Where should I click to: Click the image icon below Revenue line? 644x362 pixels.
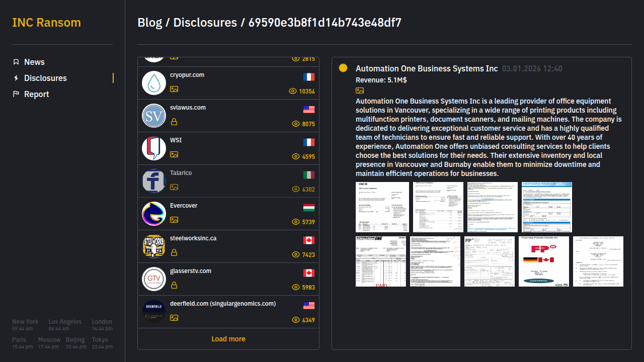point(360,90)
